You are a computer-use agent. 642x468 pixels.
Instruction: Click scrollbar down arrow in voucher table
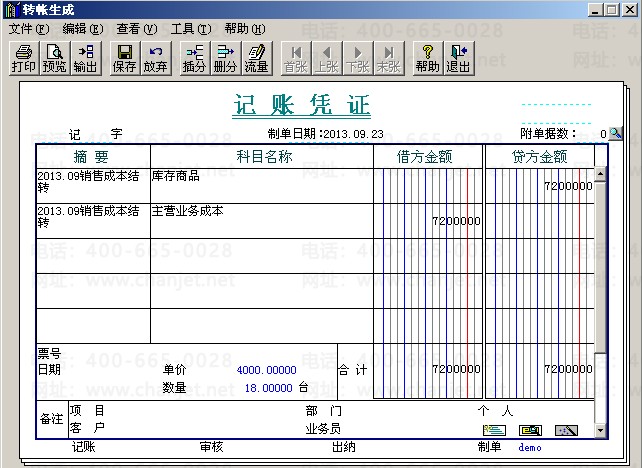[600, 430]
